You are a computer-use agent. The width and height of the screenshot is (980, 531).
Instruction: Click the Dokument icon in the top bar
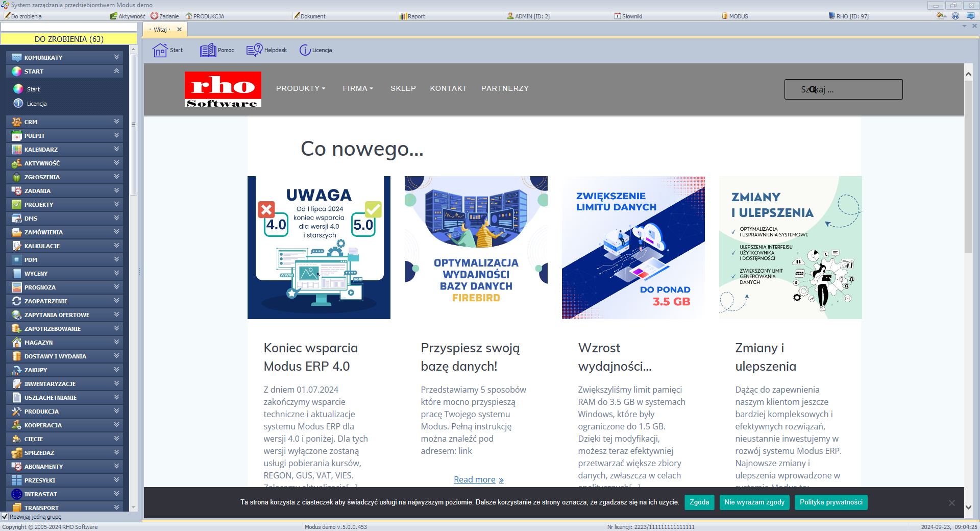point(310,16)
